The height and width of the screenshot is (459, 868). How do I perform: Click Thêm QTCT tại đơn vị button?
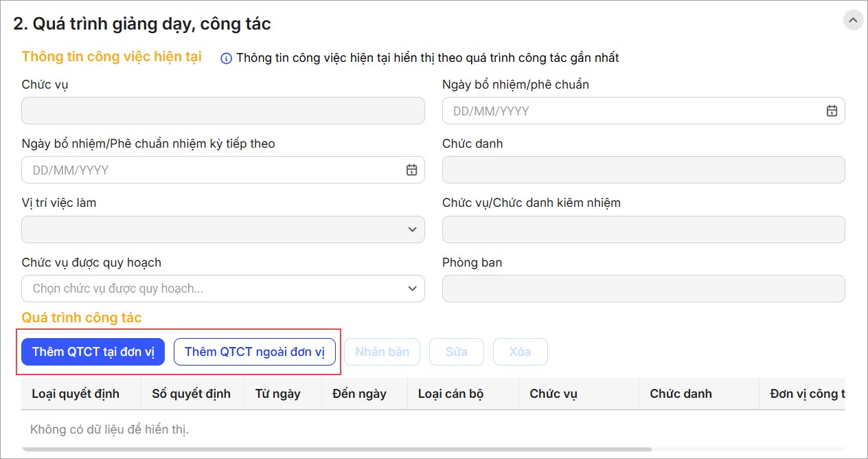coord(93,352)
